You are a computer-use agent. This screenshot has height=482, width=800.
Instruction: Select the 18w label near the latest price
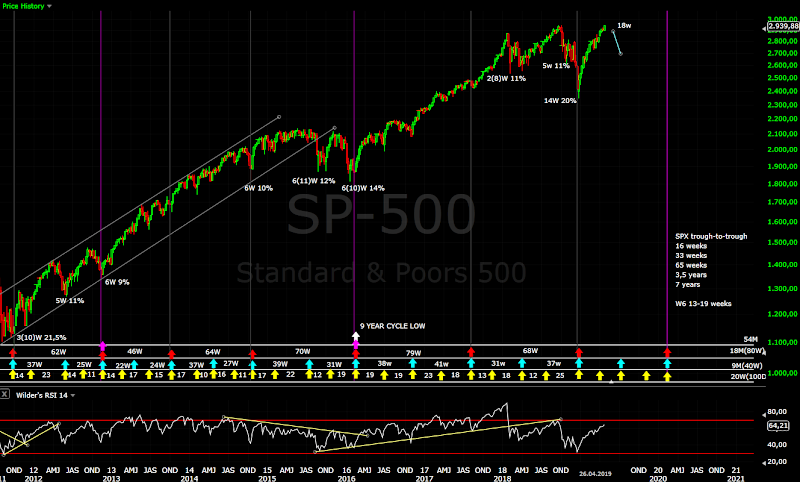[624, 26]
